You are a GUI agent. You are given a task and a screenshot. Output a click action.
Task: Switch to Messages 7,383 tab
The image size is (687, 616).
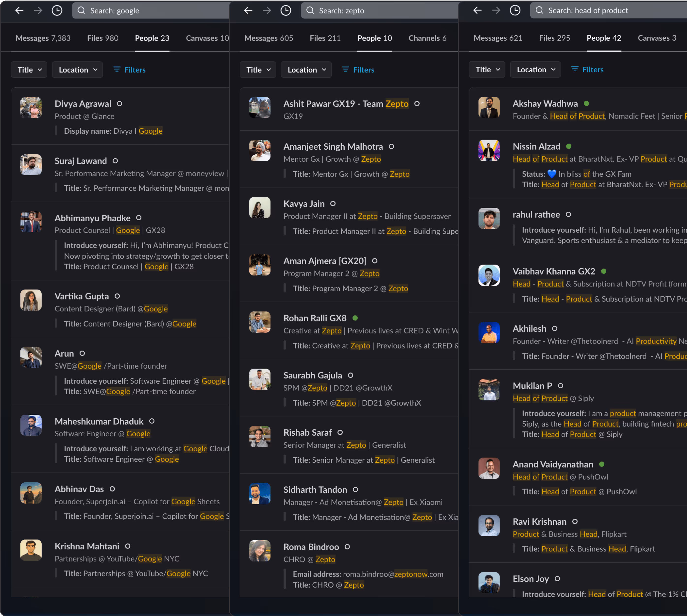click(x=43, y=38)
